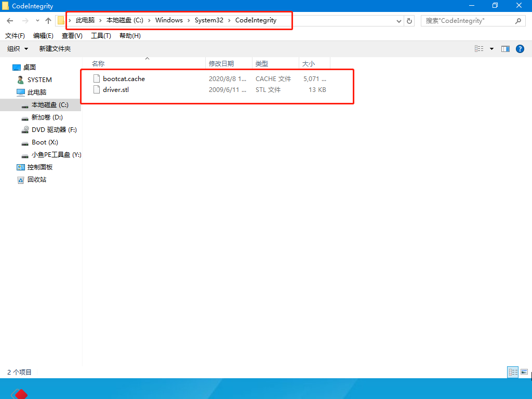Click the bootcat.cache file icon
This screenshot has width=532, height=399.
click(97, 79)
